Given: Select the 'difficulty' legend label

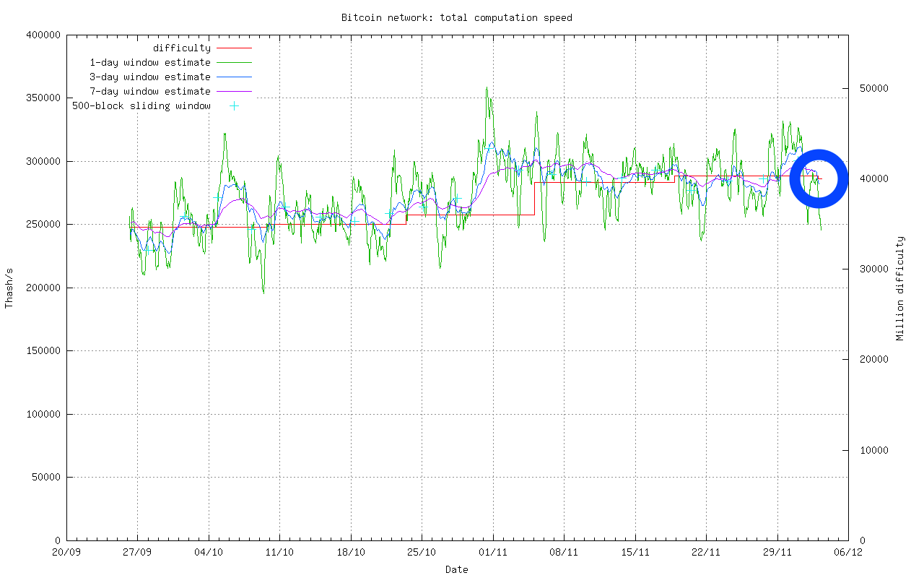Looking at the screenshot, I should (182, 48).
